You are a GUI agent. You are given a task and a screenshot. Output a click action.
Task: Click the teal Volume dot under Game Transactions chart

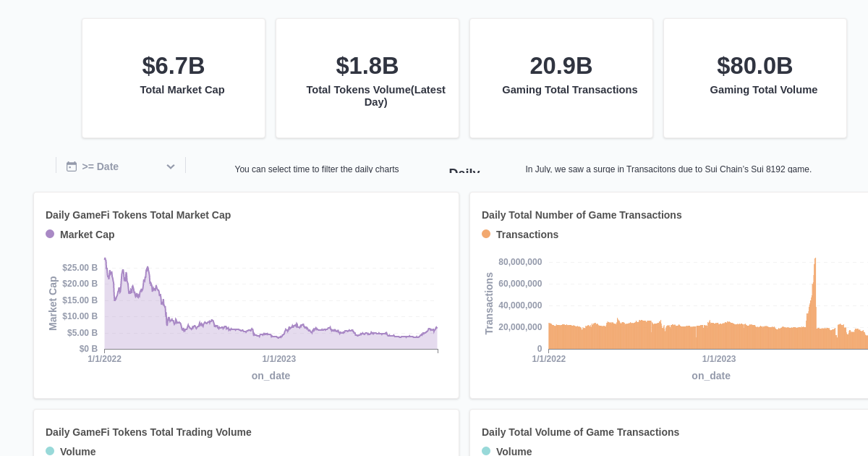point(486,452)
